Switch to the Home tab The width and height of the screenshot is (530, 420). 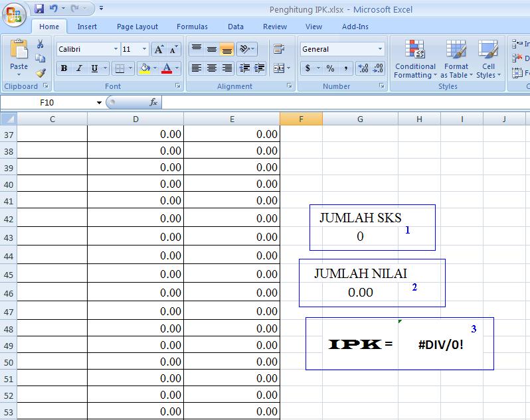(49, 27)
